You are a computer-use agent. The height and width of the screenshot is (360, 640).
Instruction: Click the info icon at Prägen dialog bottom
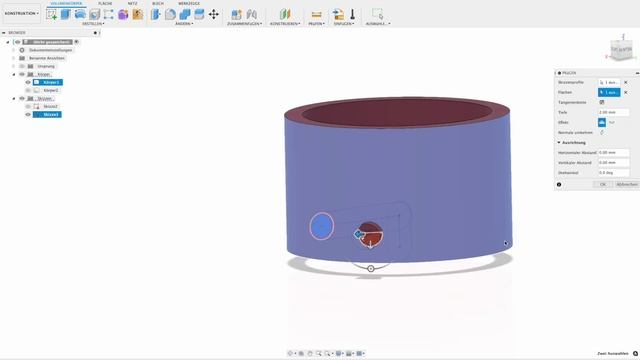pos(559,184)
